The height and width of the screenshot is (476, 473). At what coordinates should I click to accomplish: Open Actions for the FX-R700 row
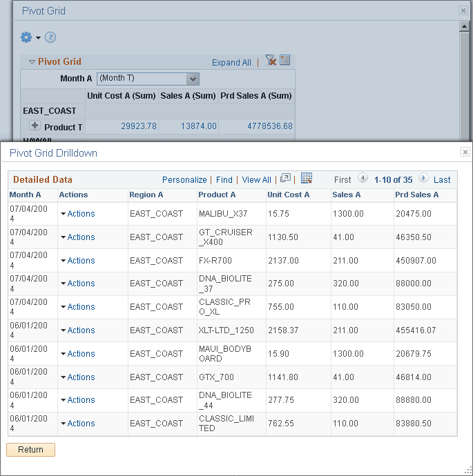78,261
